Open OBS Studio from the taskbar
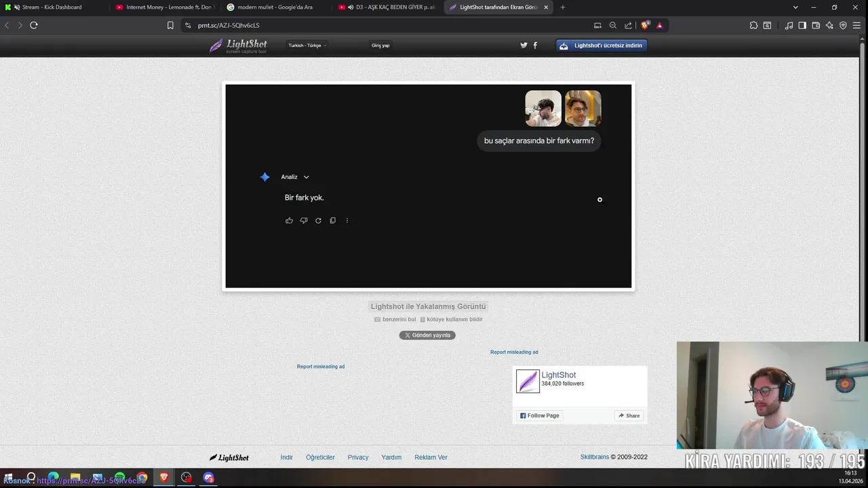 [x=186, y=478]
